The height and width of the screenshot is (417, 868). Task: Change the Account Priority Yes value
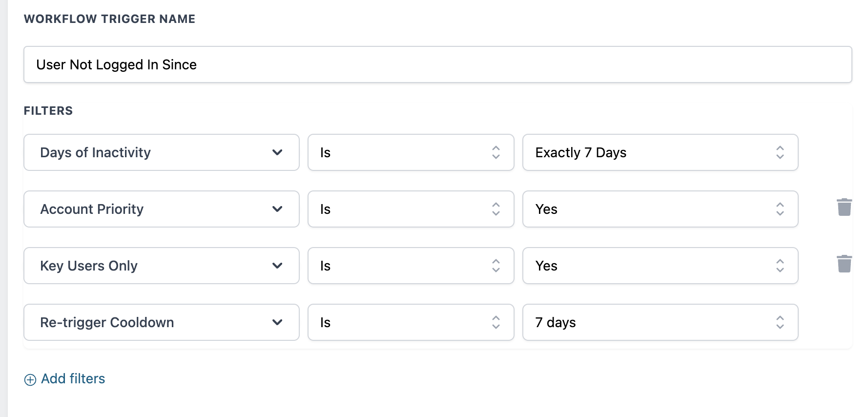pyautogui.click(x=661, y=209)
